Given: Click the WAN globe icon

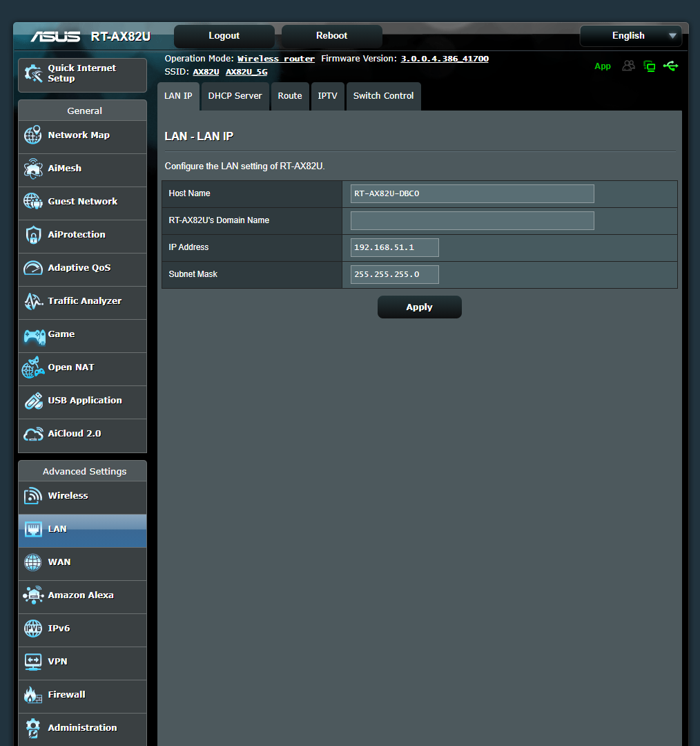Looking at the screenshot, I should (x=33, y=562).
